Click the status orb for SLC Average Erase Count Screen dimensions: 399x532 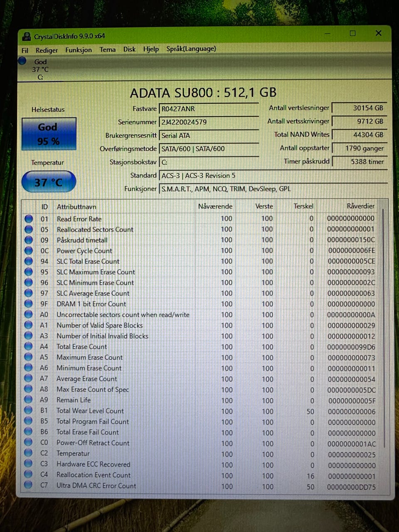29,293
